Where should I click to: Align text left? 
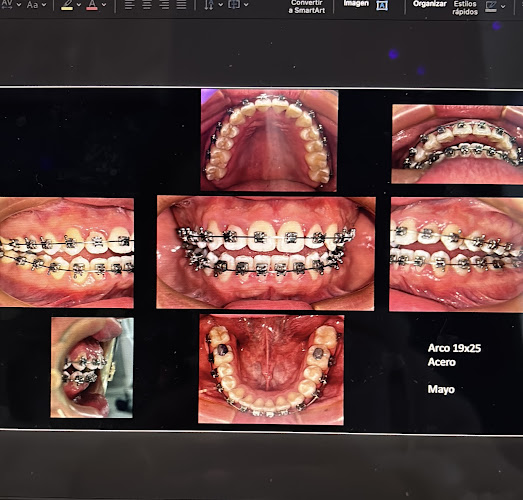coord(129,4)
